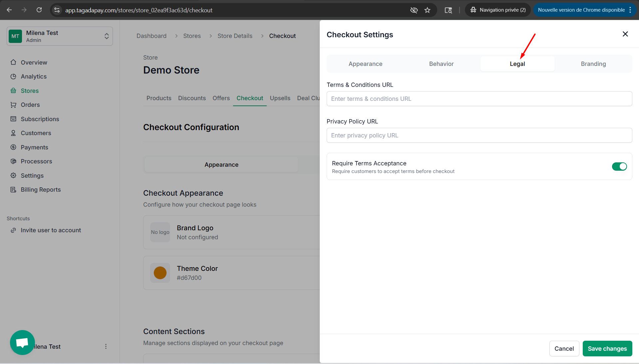Reload the page with the refresh icon
The height and width of the screenshot is (364, 639).
pos(39,10)
